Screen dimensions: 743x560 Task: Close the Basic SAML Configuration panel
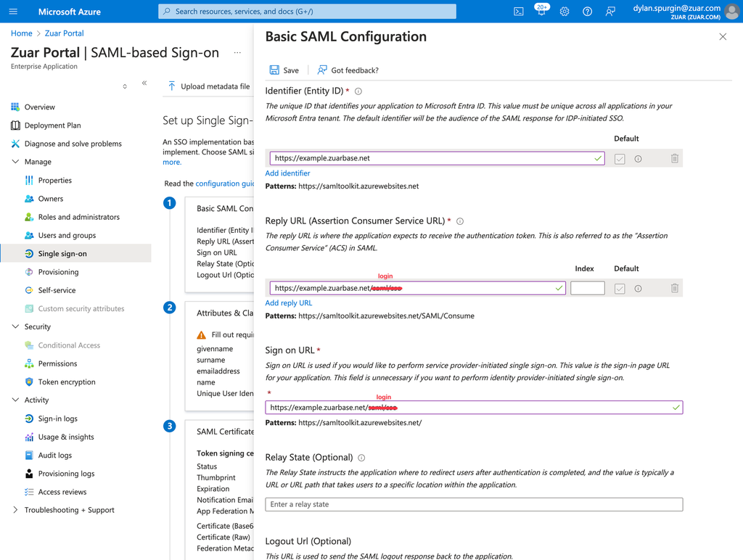(x=723, y=36)
